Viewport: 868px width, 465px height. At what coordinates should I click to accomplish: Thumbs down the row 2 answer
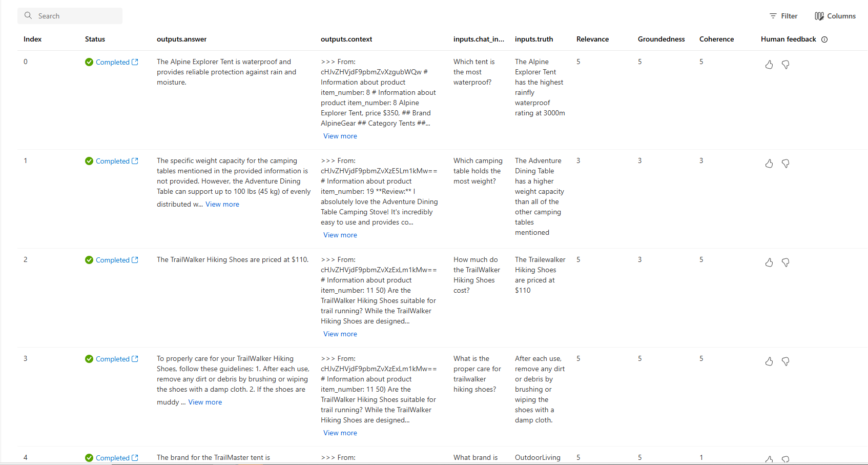786,262
